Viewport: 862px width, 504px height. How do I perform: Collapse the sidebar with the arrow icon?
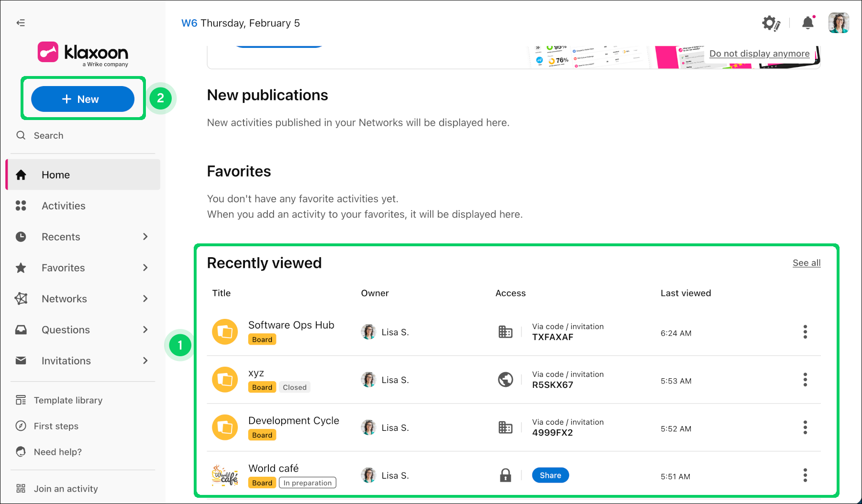(21, 23)
